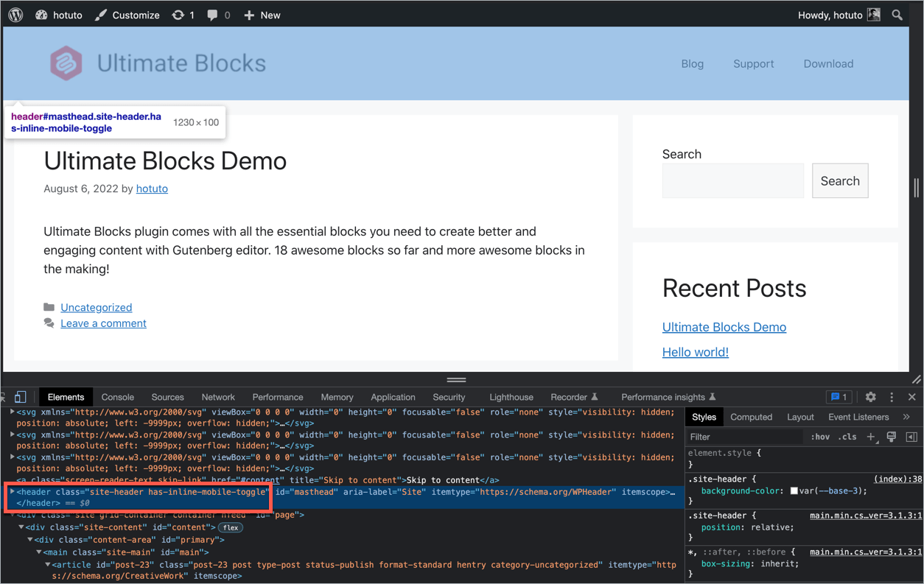This screenshot has width=924, height=584.
Task: Toggle the device emulation toolbar
Action: (21, 397)
